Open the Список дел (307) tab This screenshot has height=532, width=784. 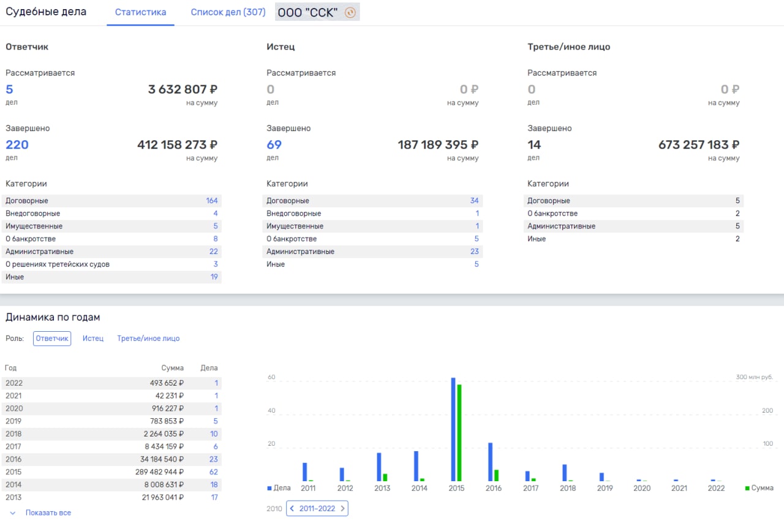(228, 12)
